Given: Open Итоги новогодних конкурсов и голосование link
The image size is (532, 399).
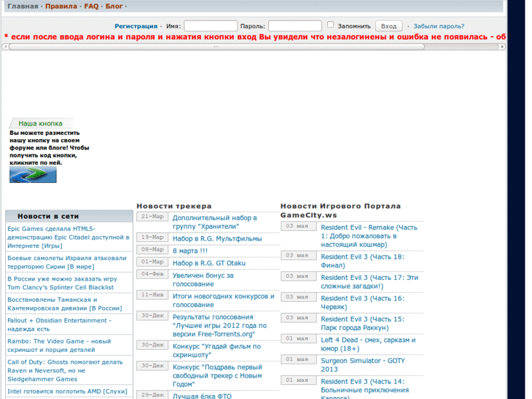Looking at the screenshot, I should click(x=223, y=301).
